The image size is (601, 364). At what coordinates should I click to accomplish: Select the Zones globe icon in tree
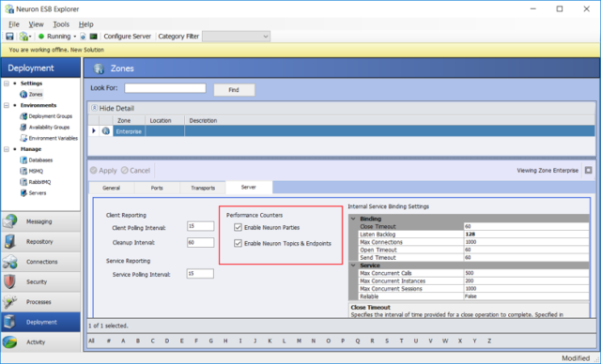point(23,94)
